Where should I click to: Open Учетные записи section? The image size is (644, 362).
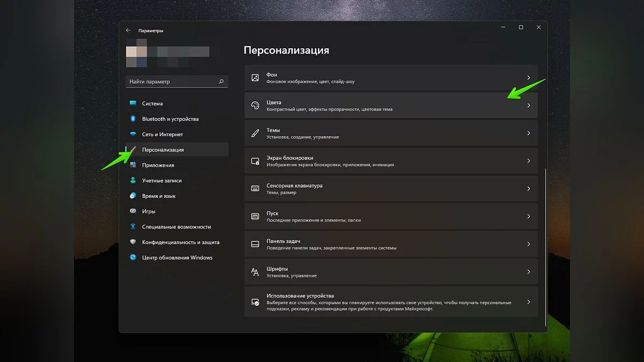[177, 181]
